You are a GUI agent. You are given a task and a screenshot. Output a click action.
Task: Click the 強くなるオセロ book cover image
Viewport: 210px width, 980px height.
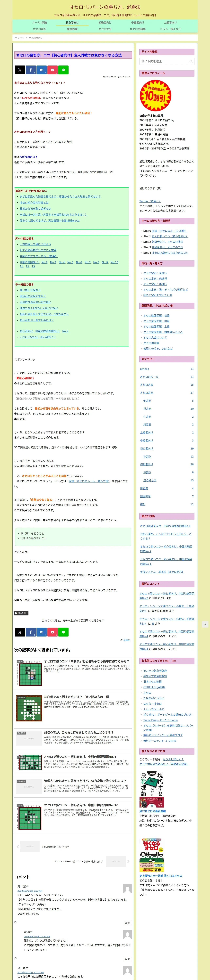click(152, 855)
